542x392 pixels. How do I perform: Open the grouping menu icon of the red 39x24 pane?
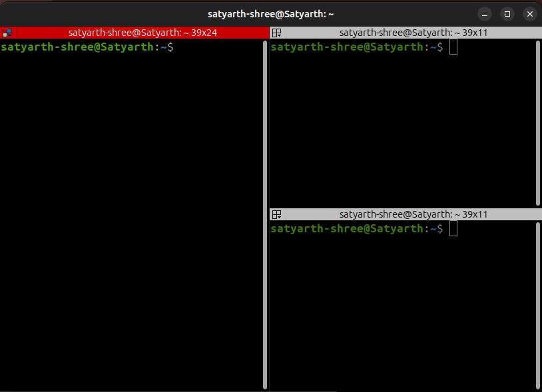(x=7, y=33)
